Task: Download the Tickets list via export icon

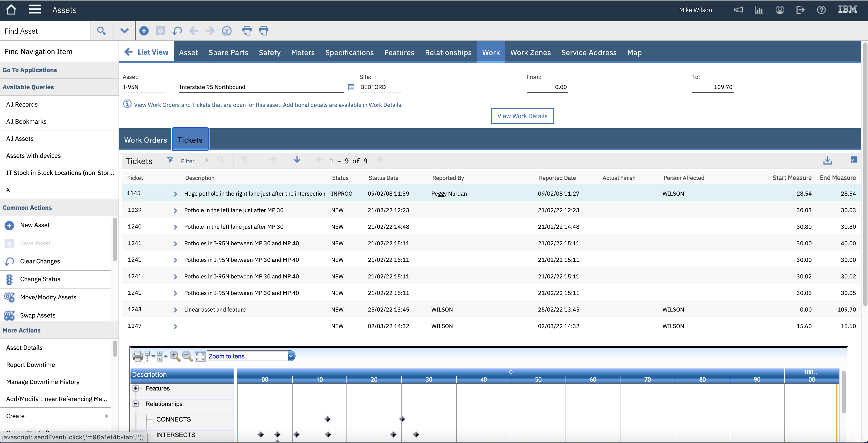Action: [828, 161]
